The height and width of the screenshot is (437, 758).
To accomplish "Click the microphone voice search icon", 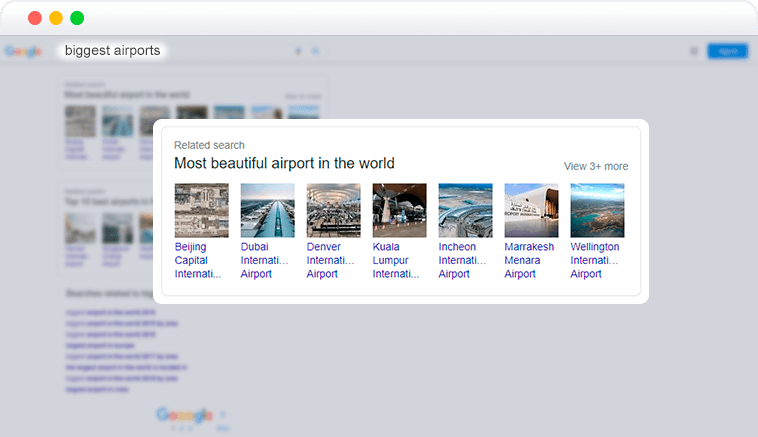I will (298, 51).
